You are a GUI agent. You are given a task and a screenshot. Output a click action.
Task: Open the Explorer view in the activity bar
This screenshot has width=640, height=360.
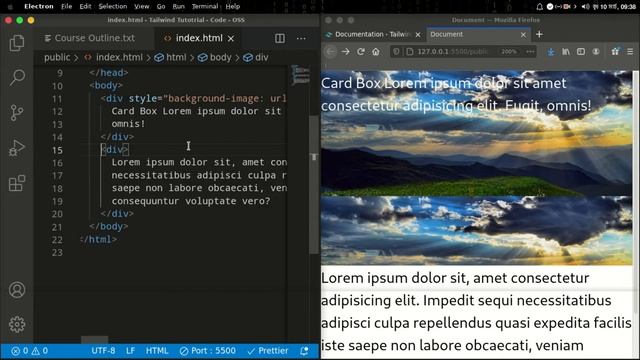point(17,43)
